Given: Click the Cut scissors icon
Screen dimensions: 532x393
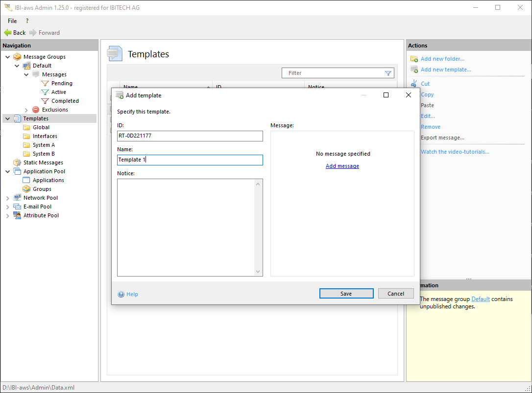Looking at the screenshot, I should [414, 84].
